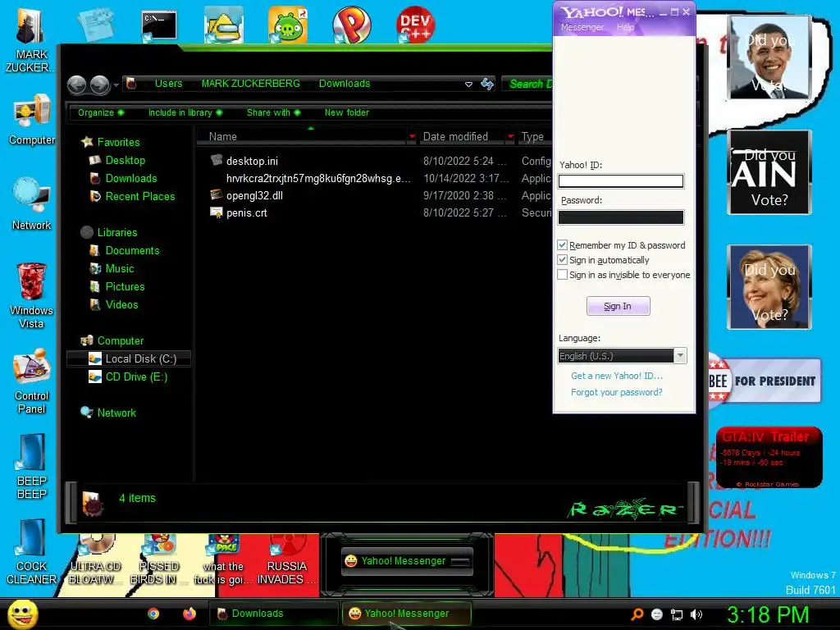Screen dimensions: 840x630
Task: Click the Date modified column filter arrow
Action: pyautogui.click(x=510, y=137)
